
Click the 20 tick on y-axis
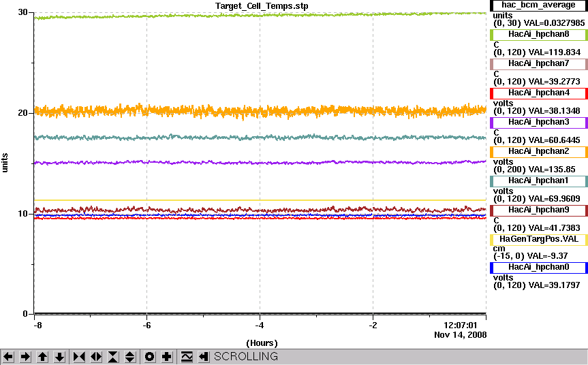point(22,113)
